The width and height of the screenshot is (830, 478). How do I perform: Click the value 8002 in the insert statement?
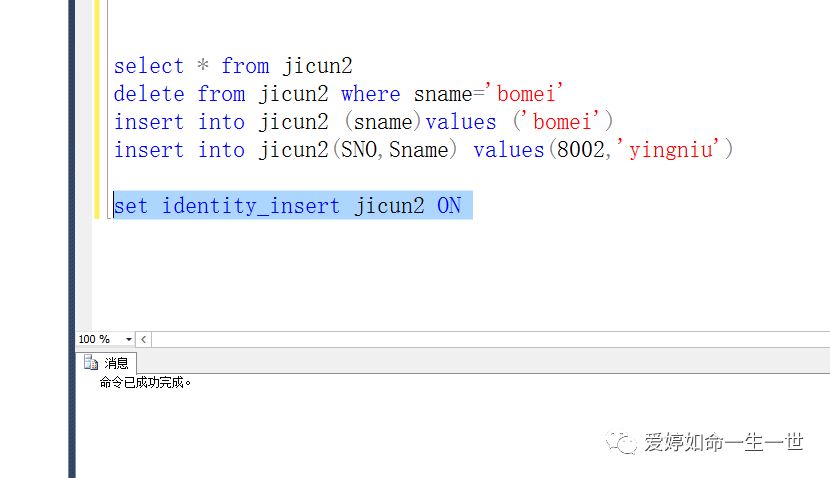tap(580, 150)
